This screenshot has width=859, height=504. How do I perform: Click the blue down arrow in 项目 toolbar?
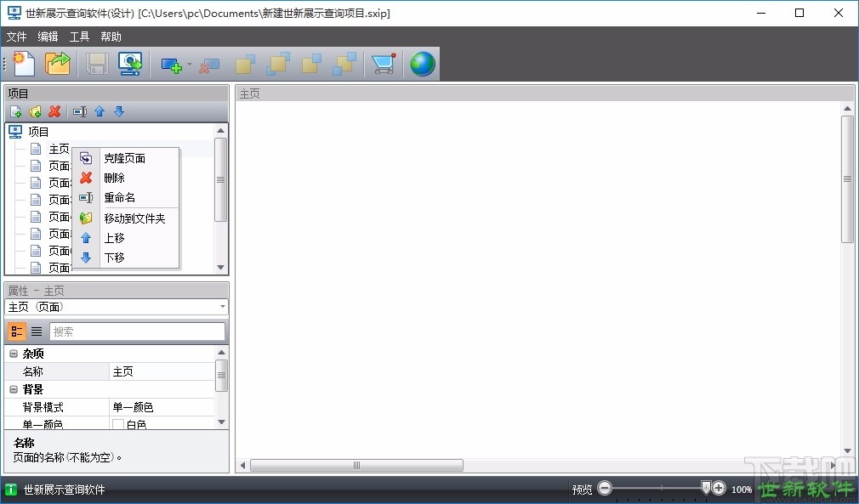pos(119,111)
